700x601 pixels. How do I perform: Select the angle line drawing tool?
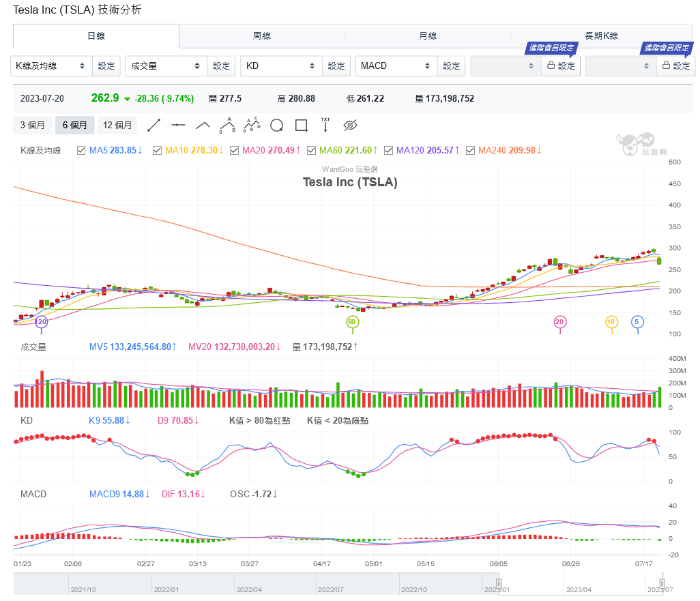click(203, 126)
